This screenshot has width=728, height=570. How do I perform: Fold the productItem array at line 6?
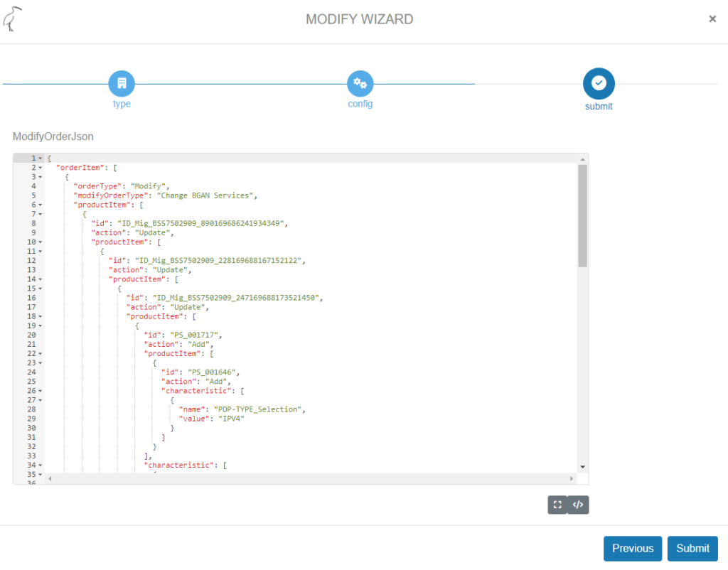pyautogui.click(x=41, y=205)
